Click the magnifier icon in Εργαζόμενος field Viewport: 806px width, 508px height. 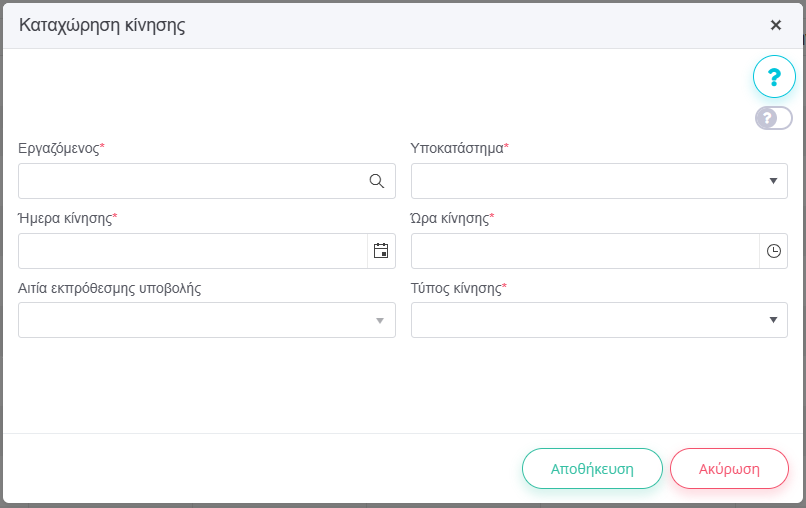point(377,181)
